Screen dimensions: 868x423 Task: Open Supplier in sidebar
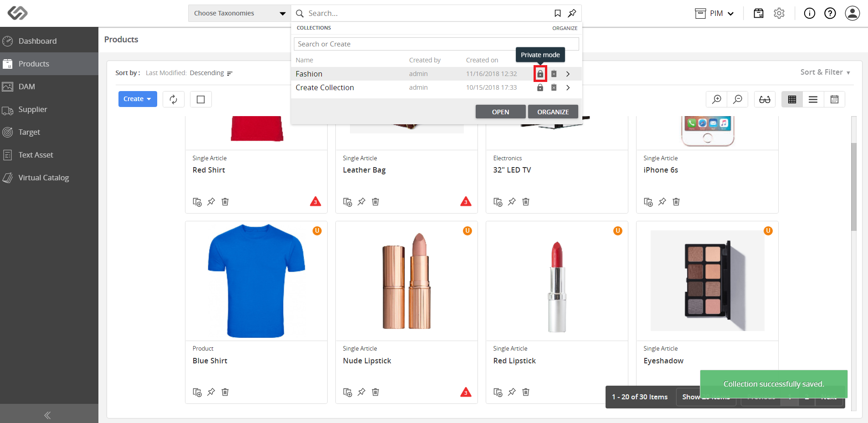tap(49, 109)
